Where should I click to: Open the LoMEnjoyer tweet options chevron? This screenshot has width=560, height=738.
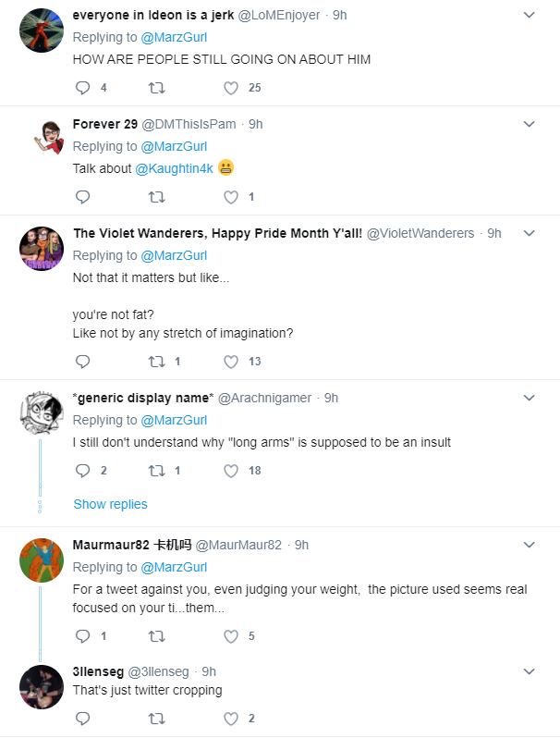529,15
